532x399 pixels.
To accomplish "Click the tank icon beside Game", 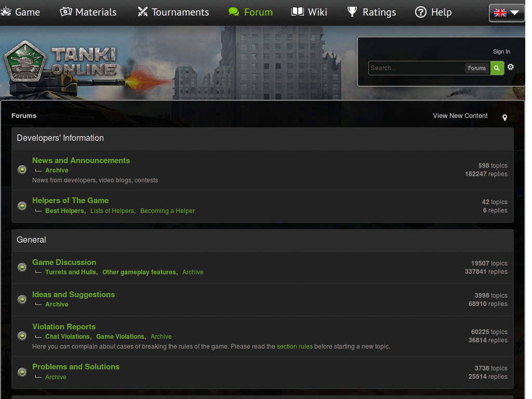I will pos(5,11).
